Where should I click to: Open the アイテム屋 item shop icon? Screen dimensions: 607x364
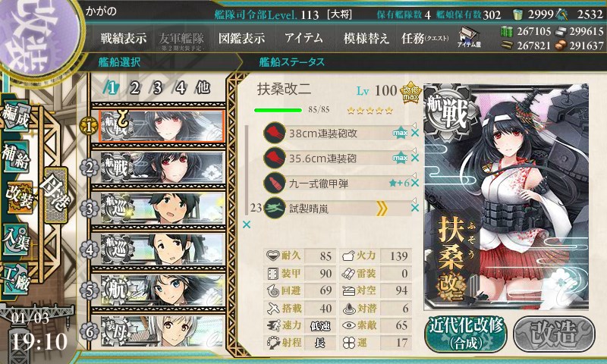click(469, 37)
